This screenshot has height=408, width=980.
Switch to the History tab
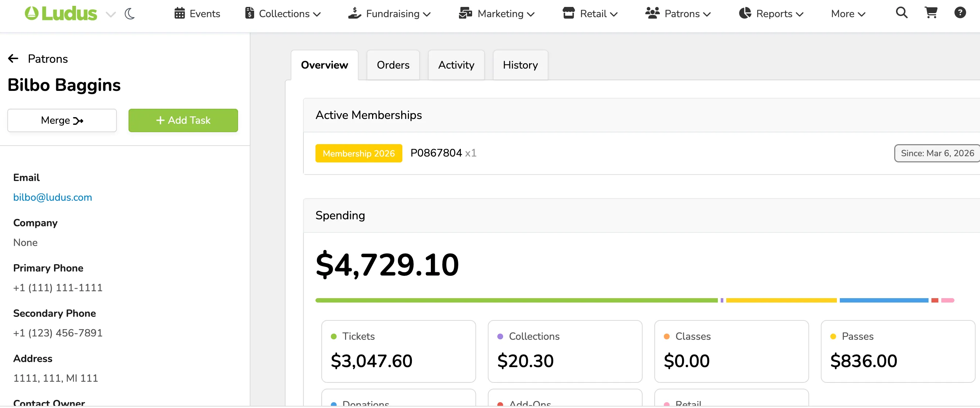(x=520, y=65)
